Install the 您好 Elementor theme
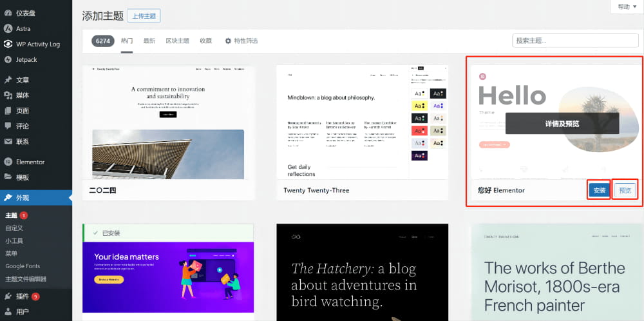This screenshot has height=321, width=644. [x=599, y=190]
